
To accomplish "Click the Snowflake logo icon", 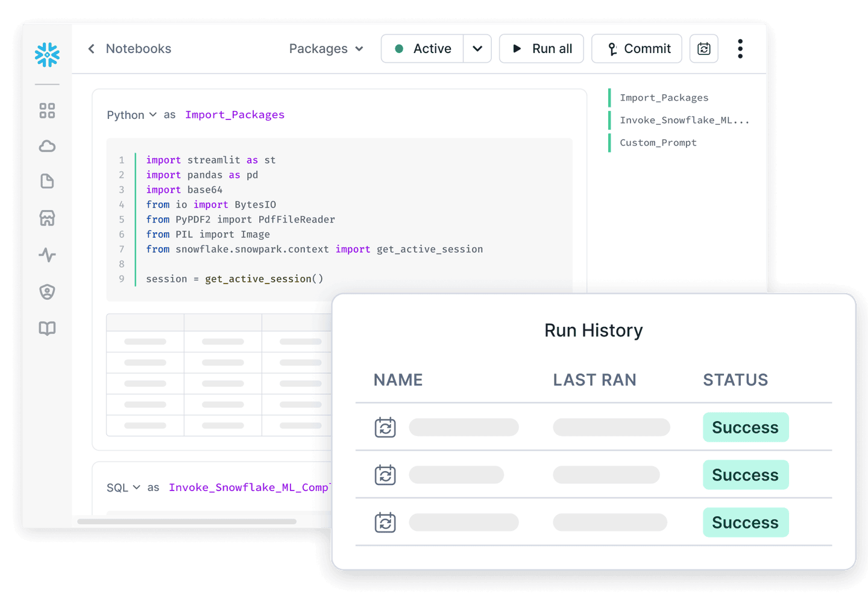I will point(47,55).
